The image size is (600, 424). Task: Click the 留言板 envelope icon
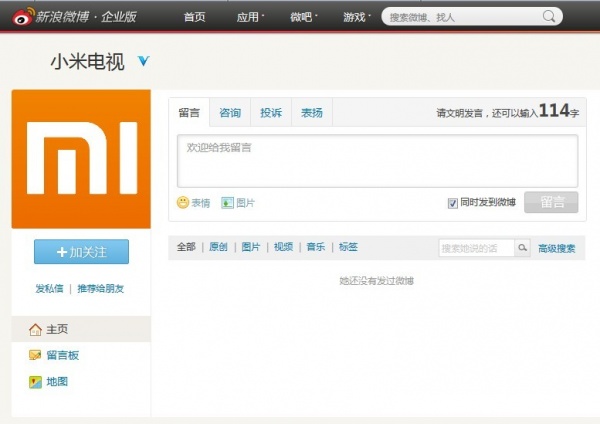tap(35, 355)
